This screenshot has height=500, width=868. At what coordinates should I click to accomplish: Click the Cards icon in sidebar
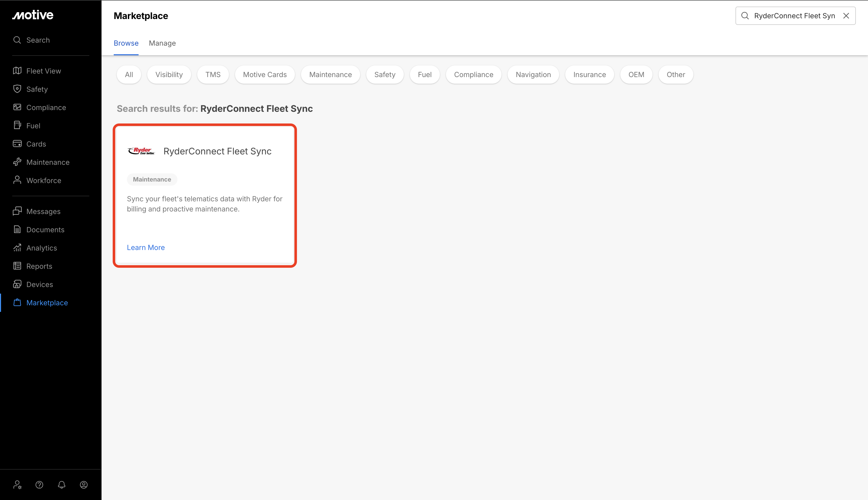17,144
